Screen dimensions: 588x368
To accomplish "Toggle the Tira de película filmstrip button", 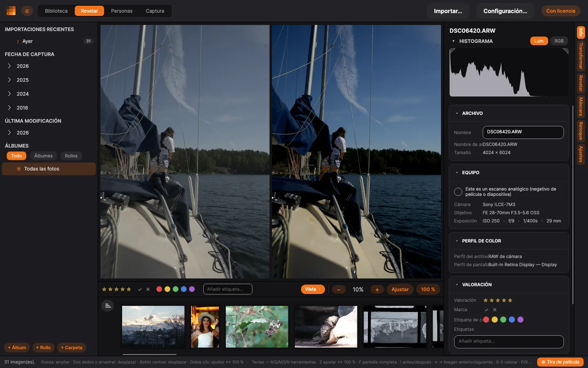I will tap(560, 362).
